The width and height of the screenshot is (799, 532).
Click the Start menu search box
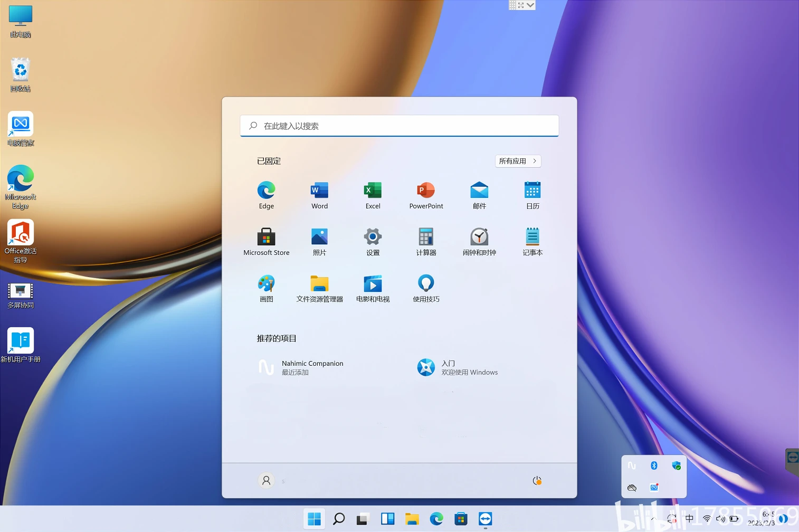[399, 126]
